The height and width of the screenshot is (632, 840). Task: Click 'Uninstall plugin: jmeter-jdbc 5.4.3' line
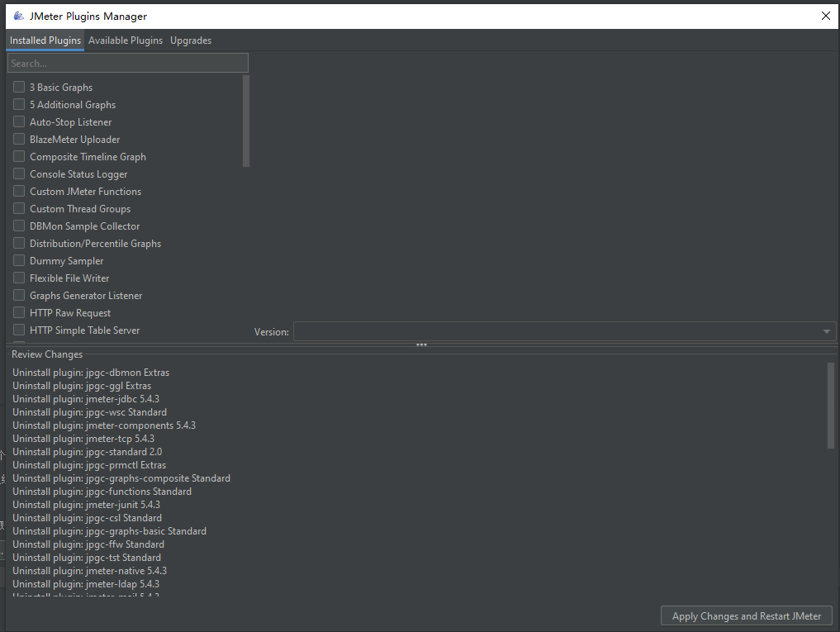[86, 399]
